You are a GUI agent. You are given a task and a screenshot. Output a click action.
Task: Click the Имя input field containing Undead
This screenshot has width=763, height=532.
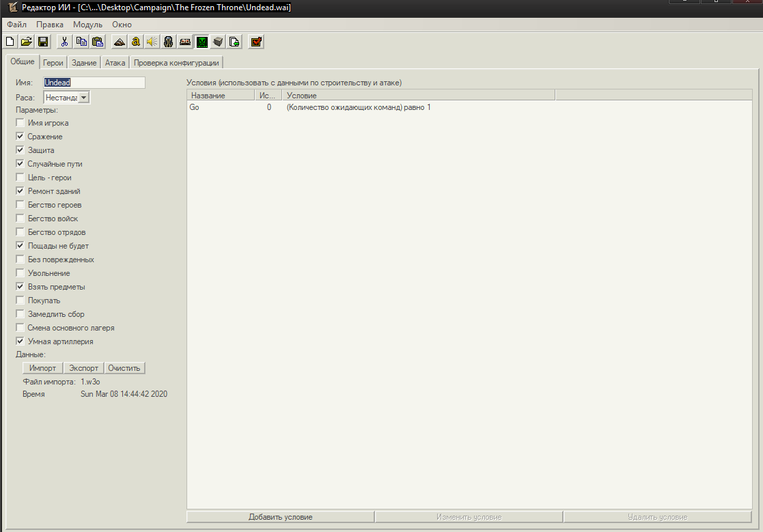pos(94,83)
